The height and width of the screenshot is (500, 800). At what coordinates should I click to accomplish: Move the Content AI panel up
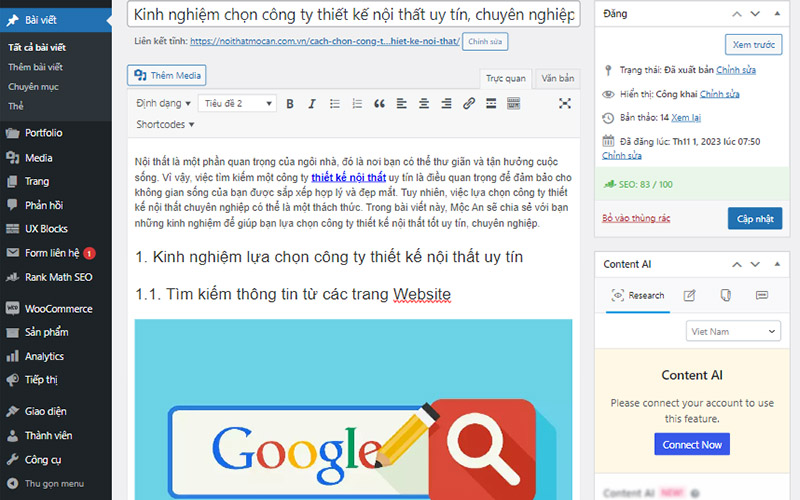[737, 264]
